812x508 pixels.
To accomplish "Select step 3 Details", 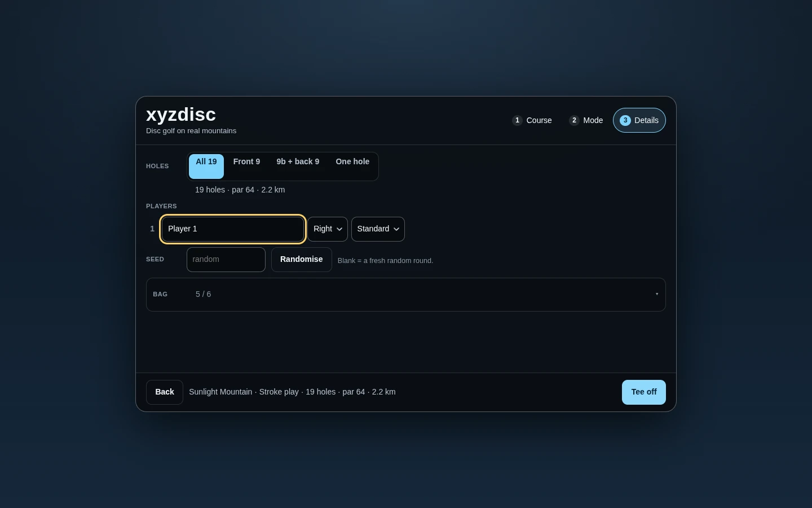I will click(x=639, y=120).
